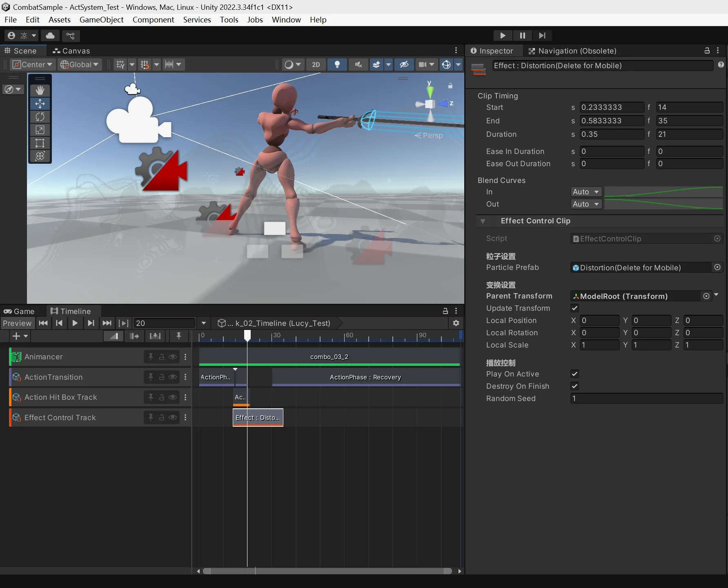The width and height of the screenshot is (728, 588).
Task: Collapse the Effect Control Clip section
Action: click(x=483, y=221)
